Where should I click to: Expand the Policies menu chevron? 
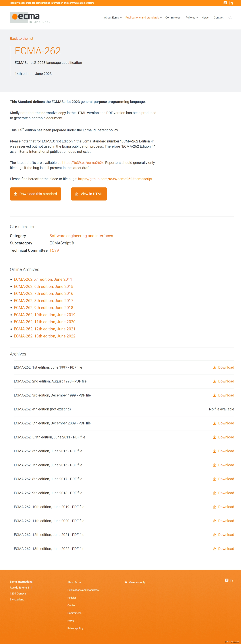(x=197, y=17)
